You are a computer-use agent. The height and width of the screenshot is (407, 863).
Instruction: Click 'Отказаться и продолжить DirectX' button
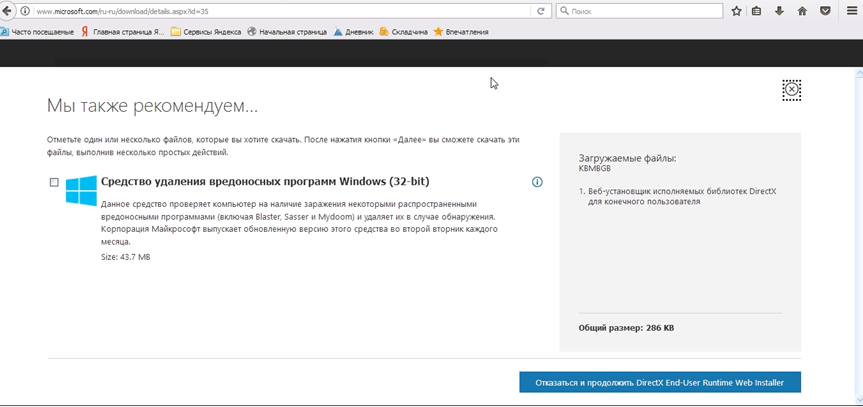click(660, 382)
